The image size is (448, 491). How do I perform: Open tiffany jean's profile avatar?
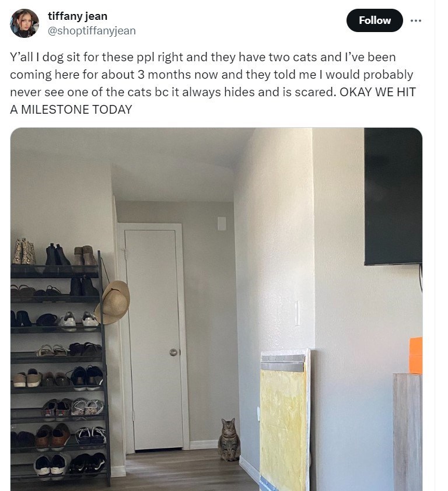[x=24, y=23]
